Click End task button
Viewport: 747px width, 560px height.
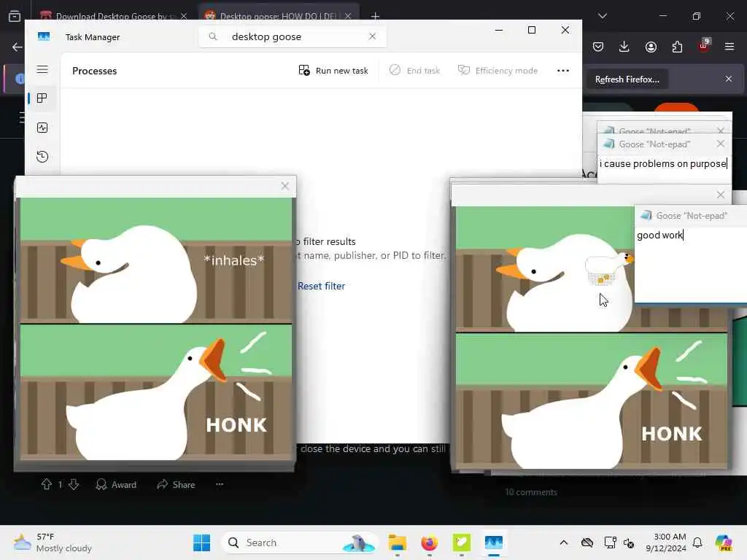[414, 71]
